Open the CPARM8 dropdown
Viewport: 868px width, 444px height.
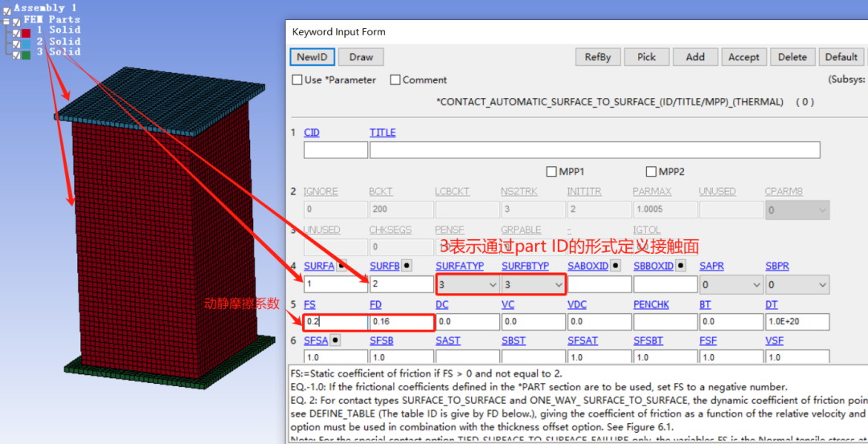click(x=797, y=210)
